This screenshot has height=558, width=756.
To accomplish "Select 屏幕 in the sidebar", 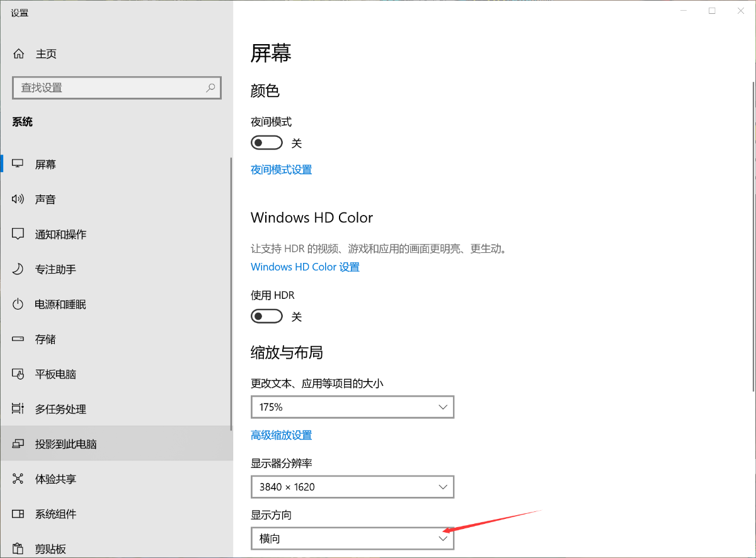I will point(117,164).
